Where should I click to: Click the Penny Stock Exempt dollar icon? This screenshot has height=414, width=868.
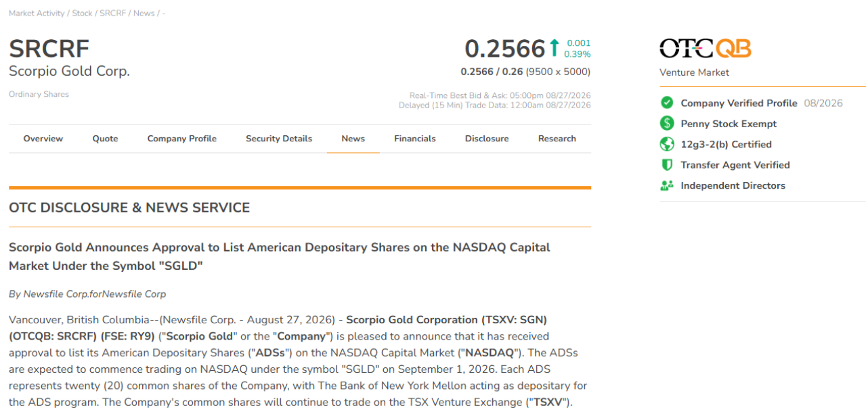(x=667, y=124)
